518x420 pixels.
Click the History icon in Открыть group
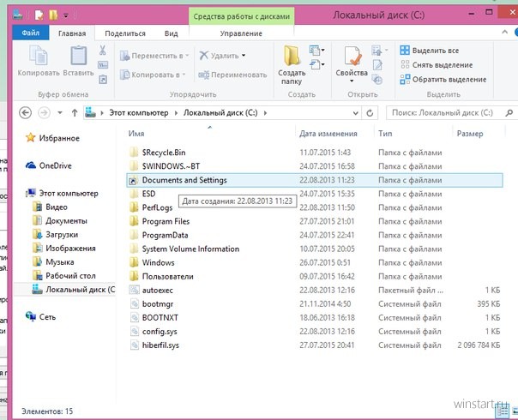point(377,79)
